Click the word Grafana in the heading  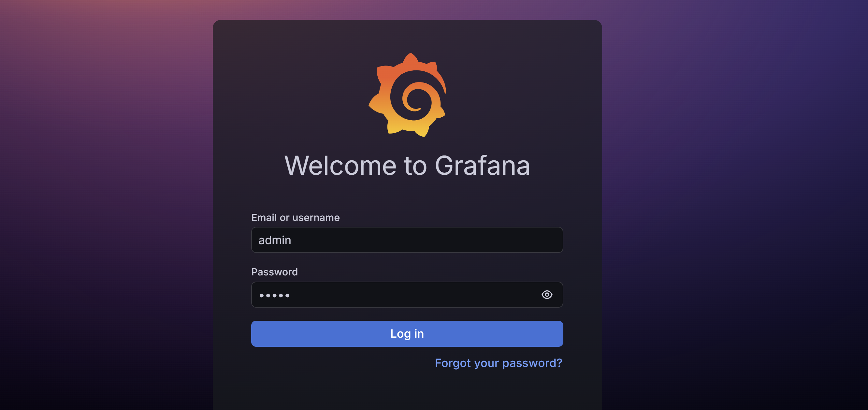[x=483, y=165]
